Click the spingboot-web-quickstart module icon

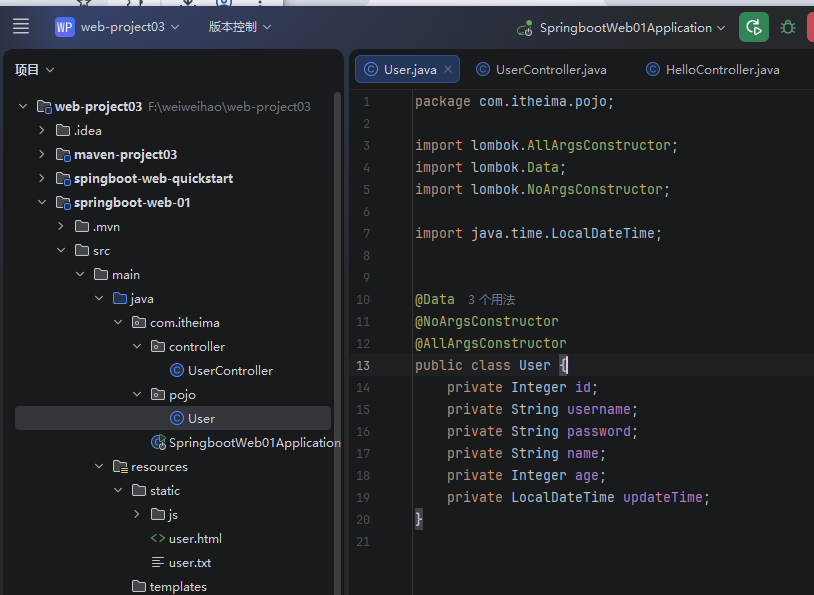pyautogui.click(x=63, y=179)
